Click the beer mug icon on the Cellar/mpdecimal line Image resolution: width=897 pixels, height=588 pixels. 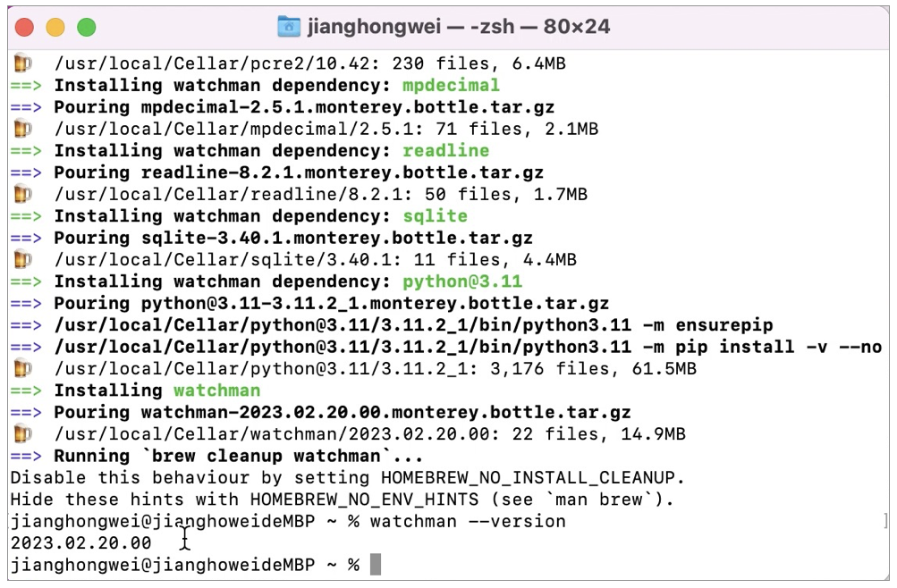click(x=22, y=129)
